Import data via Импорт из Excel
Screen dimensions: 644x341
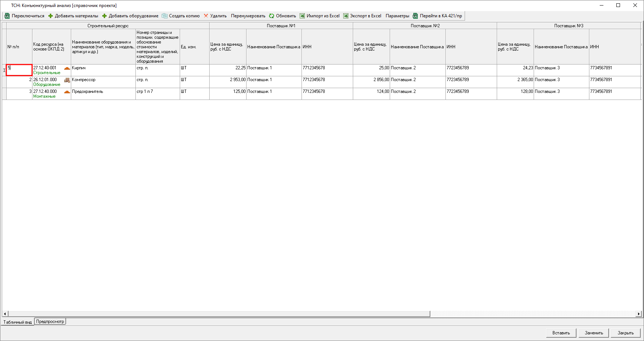[320, 16]
